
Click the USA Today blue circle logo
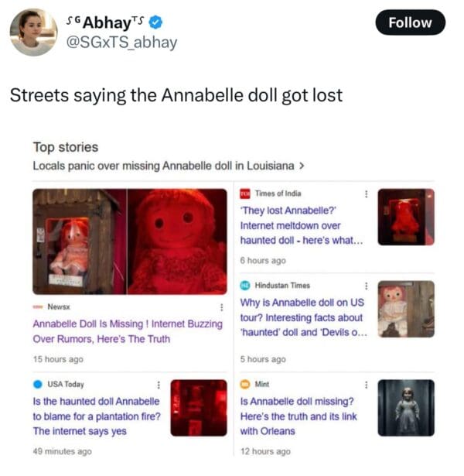pyautogui.click(x=38, y=385)
